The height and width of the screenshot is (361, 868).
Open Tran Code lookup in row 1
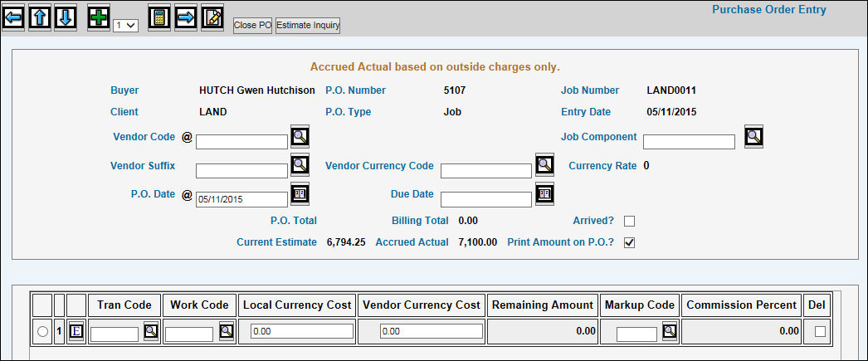[x=150, y=331]
